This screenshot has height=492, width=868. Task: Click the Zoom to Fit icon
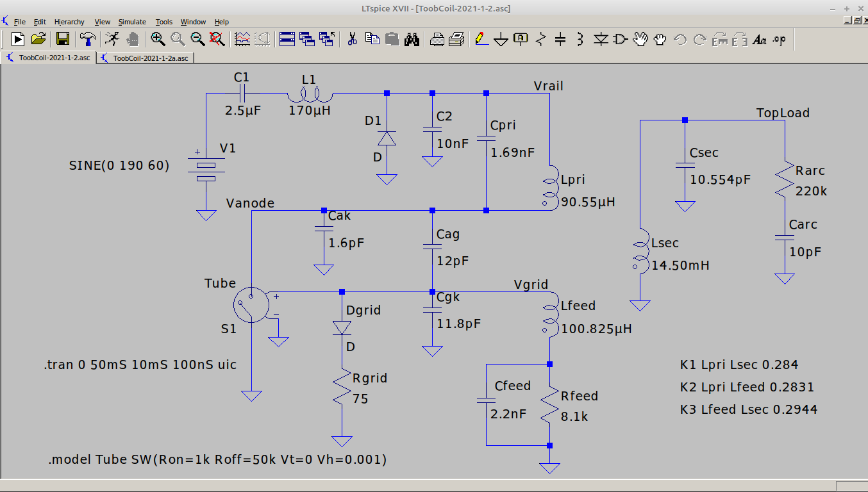point(217,39)
